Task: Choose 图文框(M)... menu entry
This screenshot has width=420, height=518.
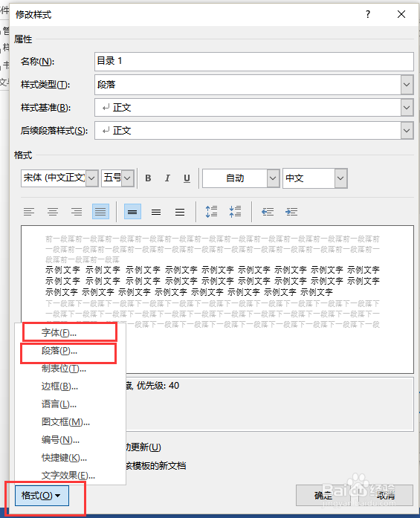Action: tap(70, 422)
